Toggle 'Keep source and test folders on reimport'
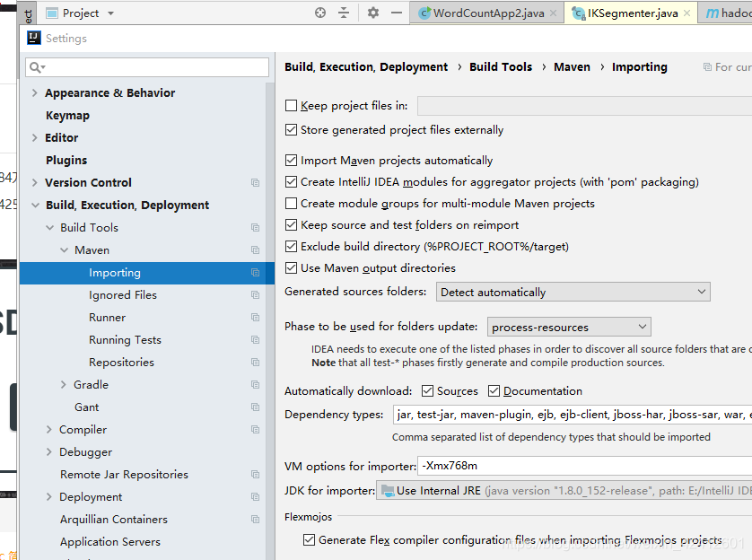This screenshot has width=752, height=560. point(291,225)
